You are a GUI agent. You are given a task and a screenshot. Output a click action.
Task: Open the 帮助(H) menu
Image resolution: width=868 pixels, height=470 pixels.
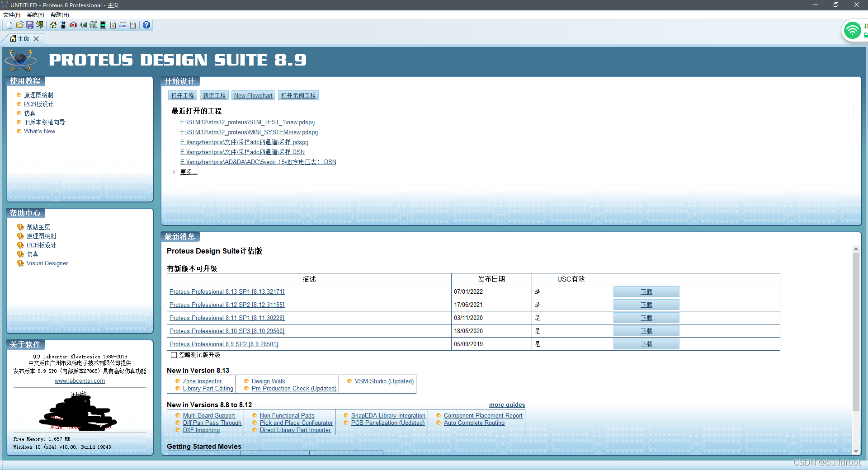[x=60, y=15]
